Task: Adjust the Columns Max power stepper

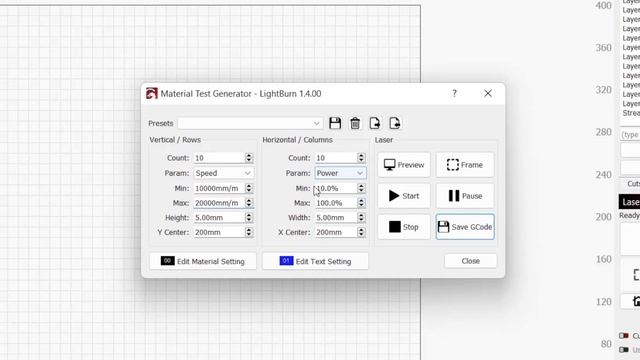Action: (x=361, y=203)
